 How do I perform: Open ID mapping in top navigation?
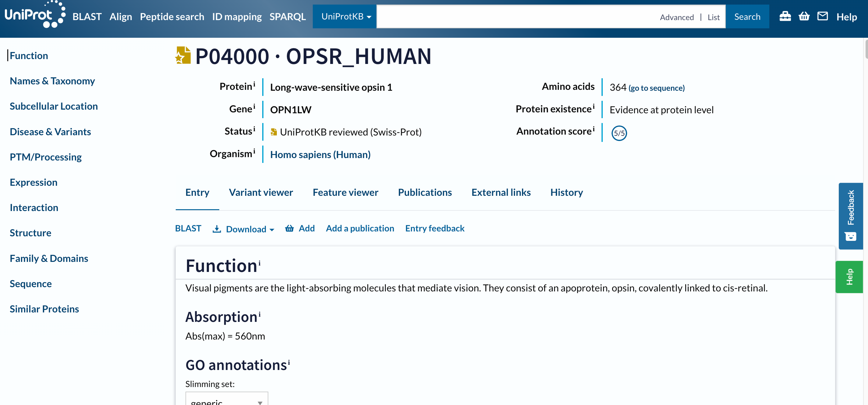pos(237,16)
